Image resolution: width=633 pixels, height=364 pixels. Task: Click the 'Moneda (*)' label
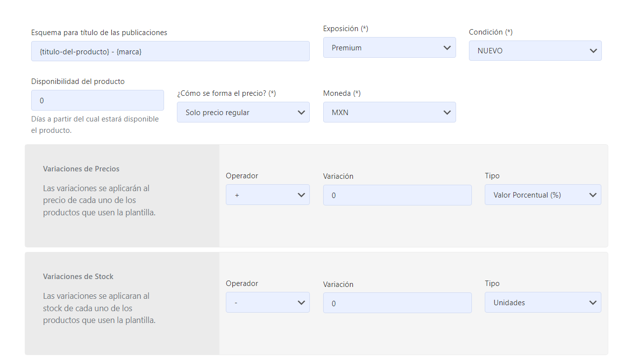(342, 93)
